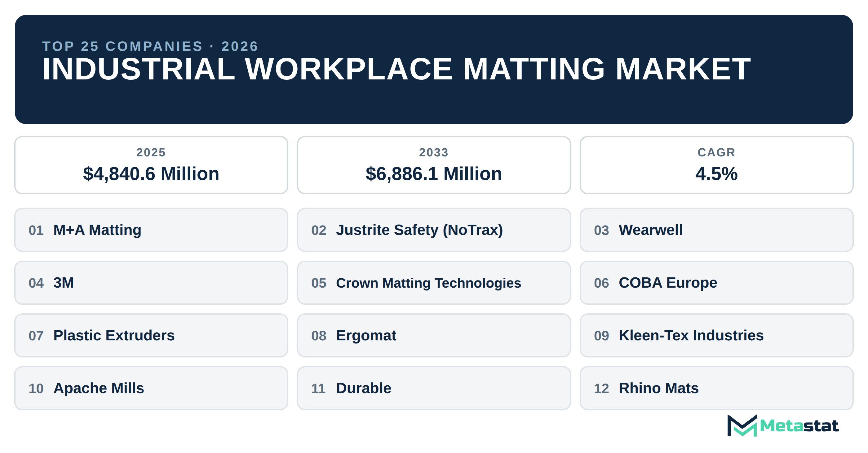Click rank number 02
868x453 pixels.
319,231
